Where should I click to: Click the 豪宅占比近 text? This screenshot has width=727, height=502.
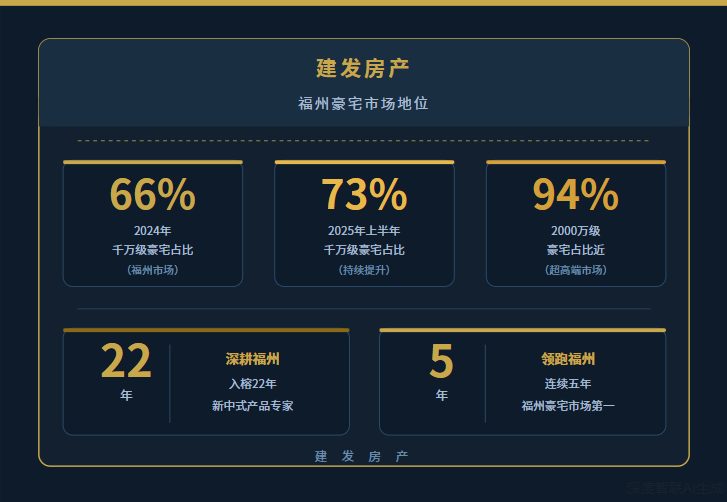pyautogui.click(x=576, y=250)
